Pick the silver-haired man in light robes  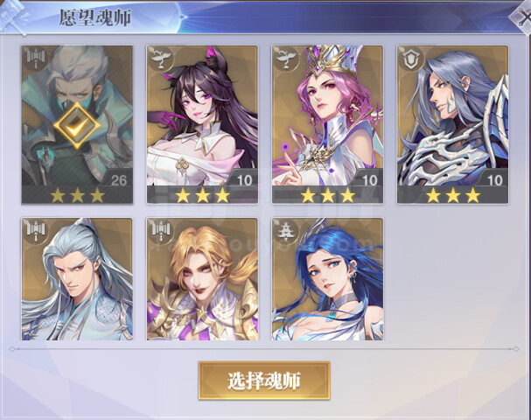pos(77,279)
